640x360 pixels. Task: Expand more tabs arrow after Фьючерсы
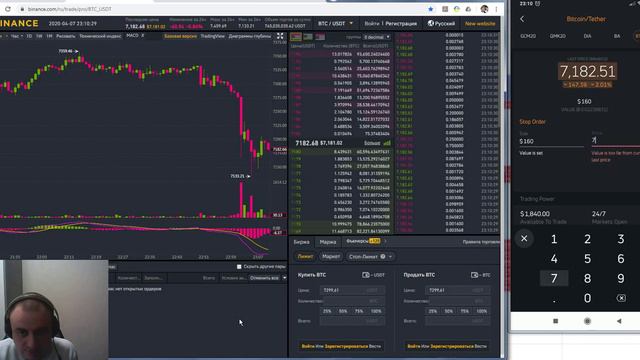coord(385,241)
